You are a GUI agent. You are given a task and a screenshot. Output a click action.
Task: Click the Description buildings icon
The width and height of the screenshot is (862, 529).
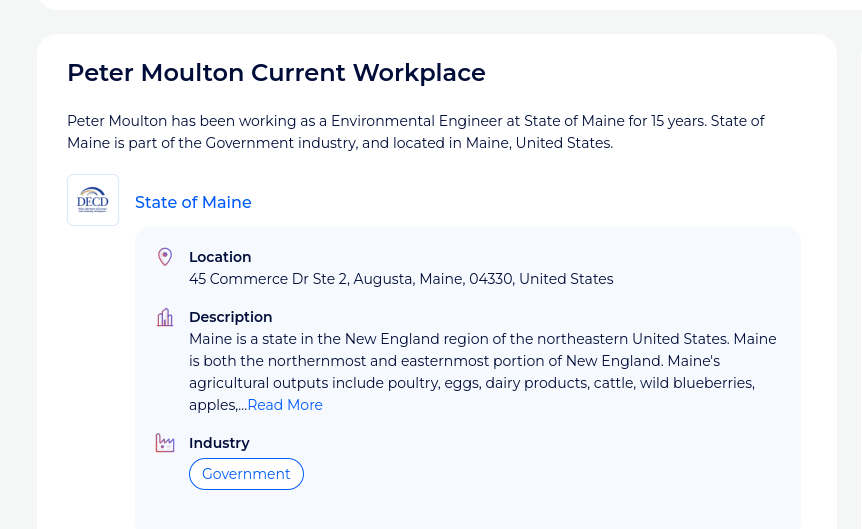pyautogui.click(x=165, y=317)
